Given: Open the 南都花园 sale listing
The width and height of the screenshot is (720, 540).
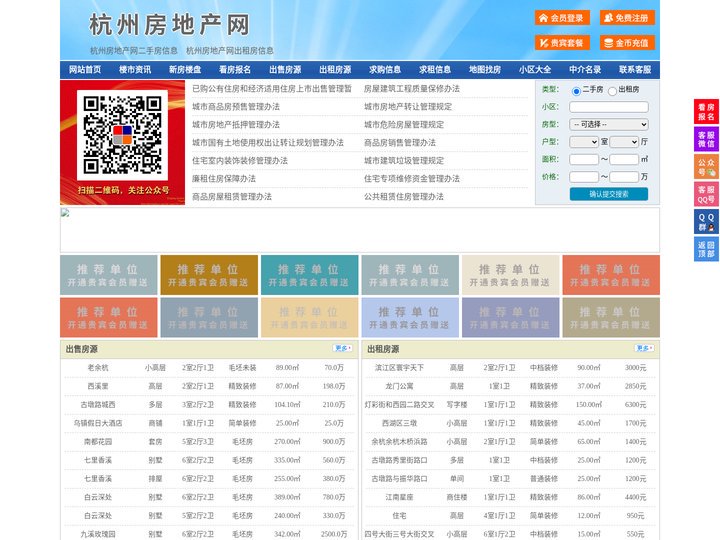Looking at the screenshot, I should click(x=98, y=442).
